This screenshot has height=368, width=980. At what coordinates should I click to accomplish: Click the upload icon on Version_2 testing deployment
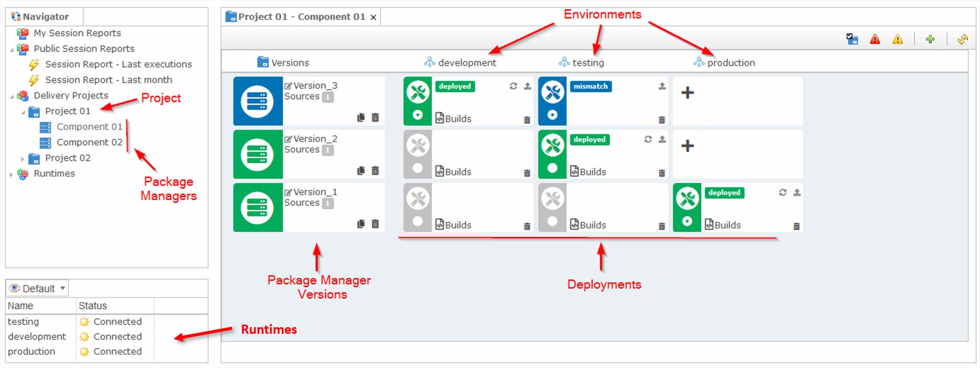coord(662,139)
